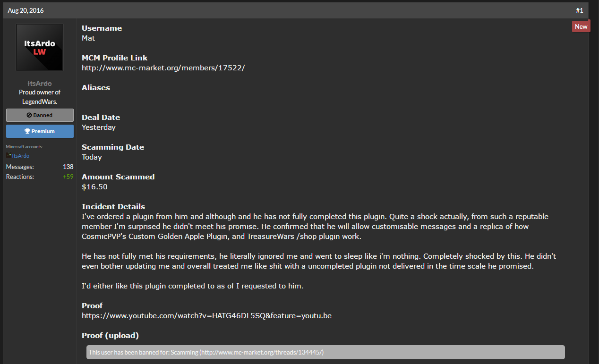599x364 pixels.
Task: Open the mc-market members/17522 profile URL
Action: (x=163, y=68)
